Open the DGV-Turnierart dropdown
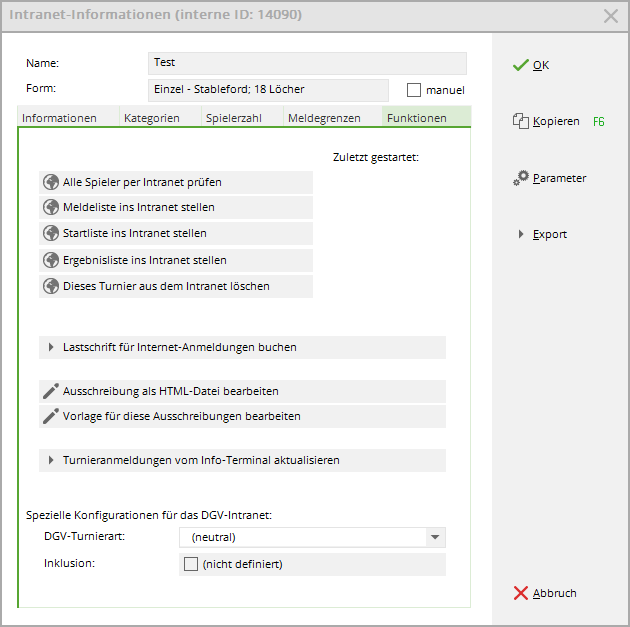 click(434, 537)
